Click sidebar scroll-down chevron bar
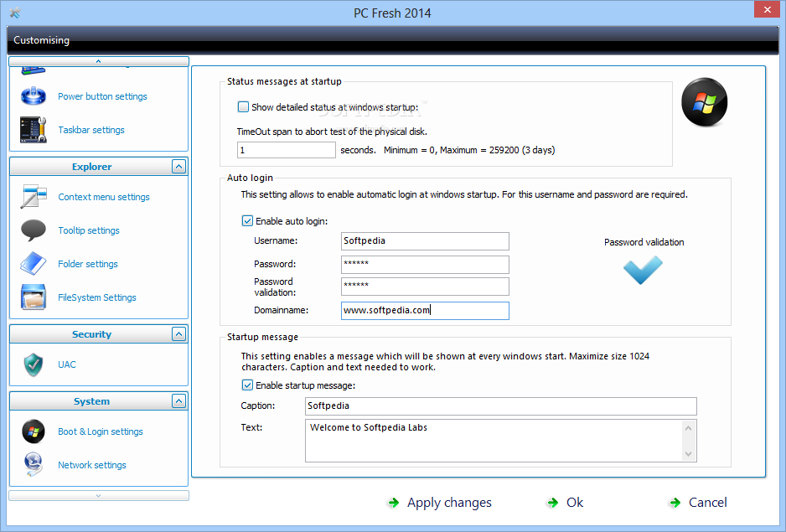786x532 pixels. tap(99, 495)
